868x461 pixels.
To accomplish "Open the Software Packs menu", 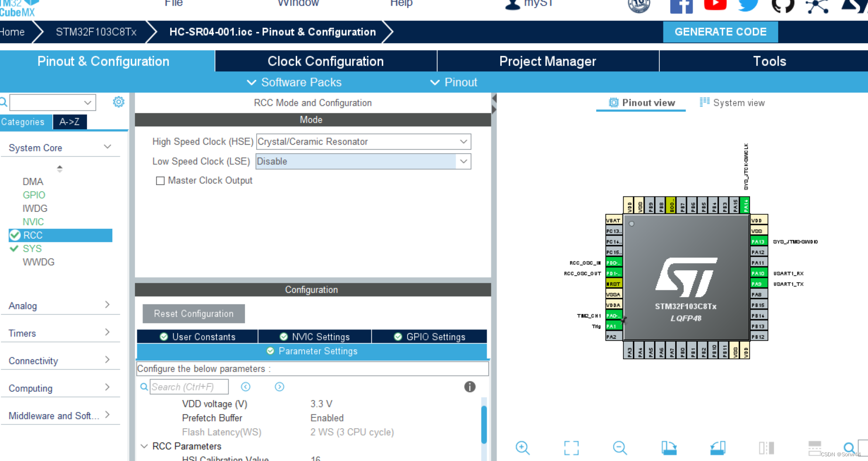I will [294, 82].
